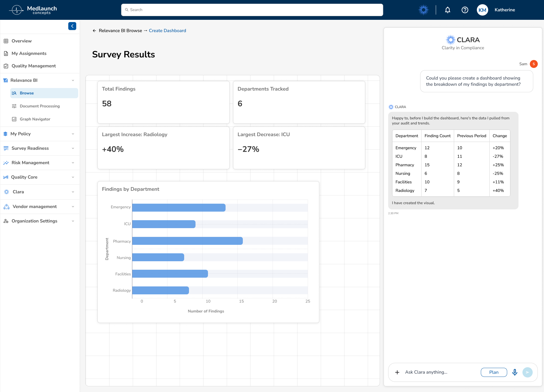Click the Risk Management trend icon

click(x=6, y=163)
